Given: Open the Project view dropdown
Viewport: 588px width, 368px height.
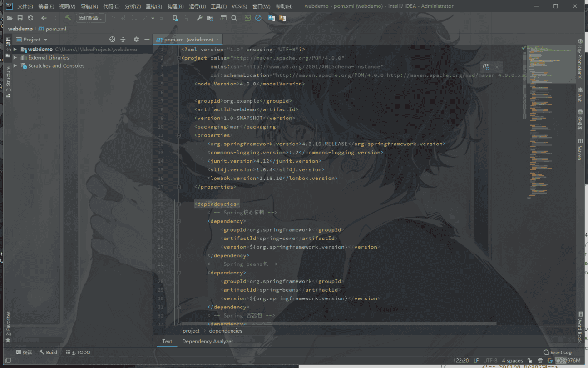Looking at the screenshot, I should [35, 40].
